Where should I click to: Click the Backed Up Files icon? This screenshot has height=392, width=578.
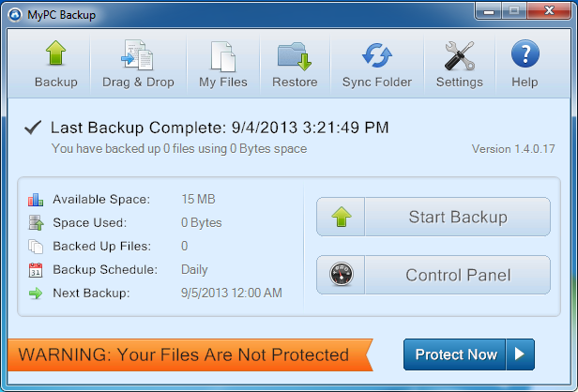pos(36,247)
